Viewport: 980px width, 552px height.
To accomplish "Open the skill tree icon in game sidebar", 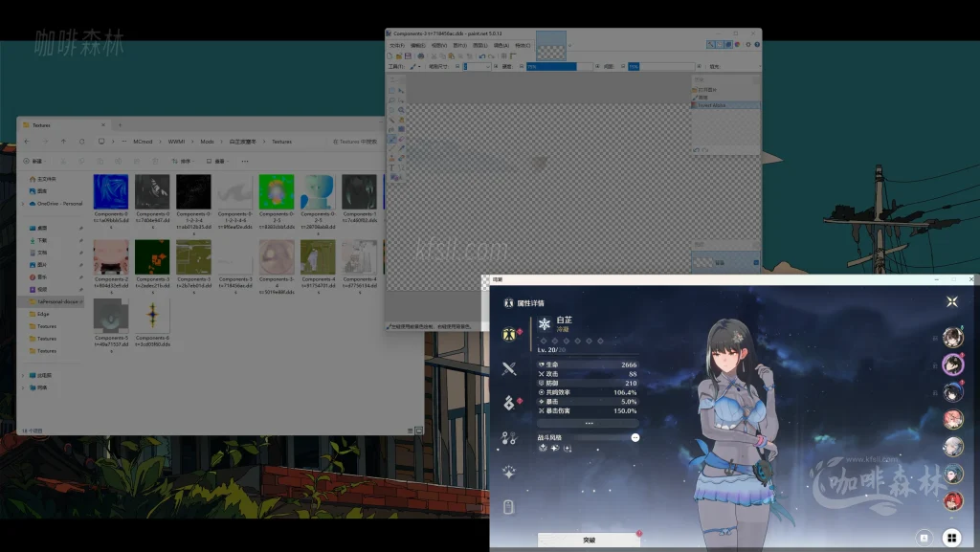I will point(509,438).
